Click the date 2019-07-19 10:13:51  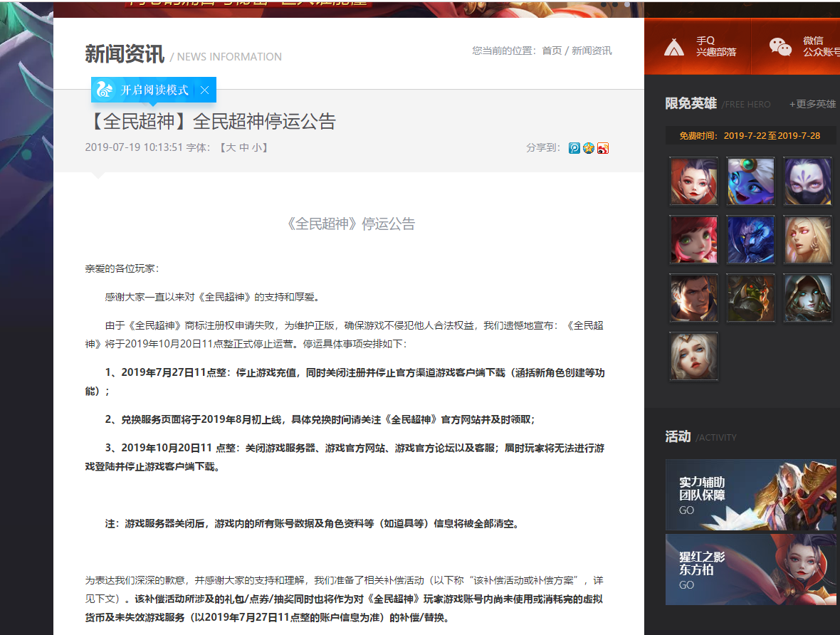134,147
